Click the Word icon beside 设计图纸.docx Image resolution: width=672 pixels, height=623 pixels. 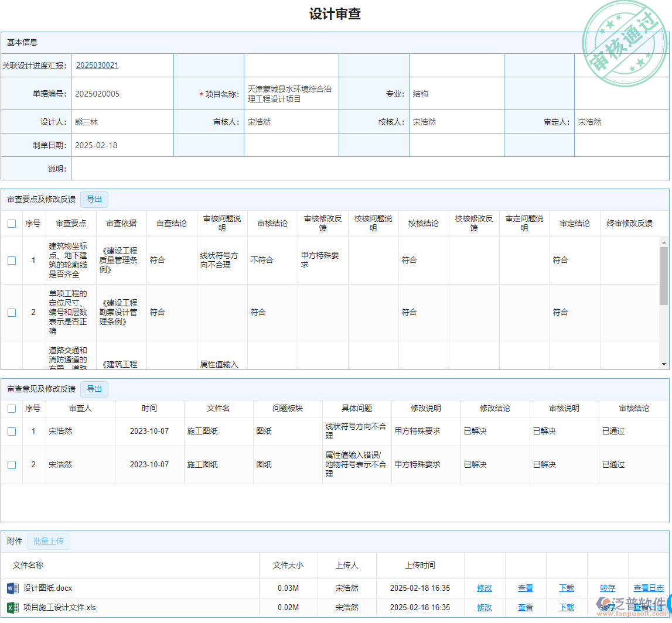click(12, 588)
